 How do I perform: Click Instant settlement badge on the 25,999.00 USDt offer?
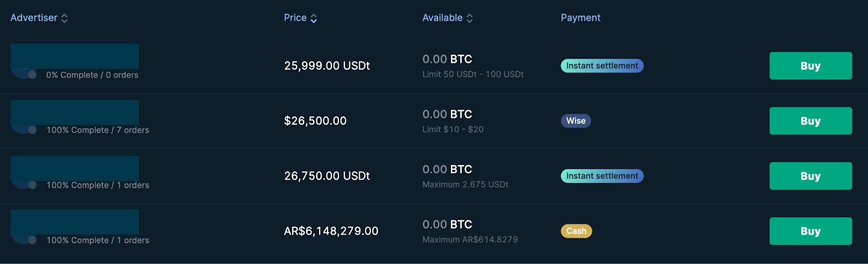pos(602,66)
